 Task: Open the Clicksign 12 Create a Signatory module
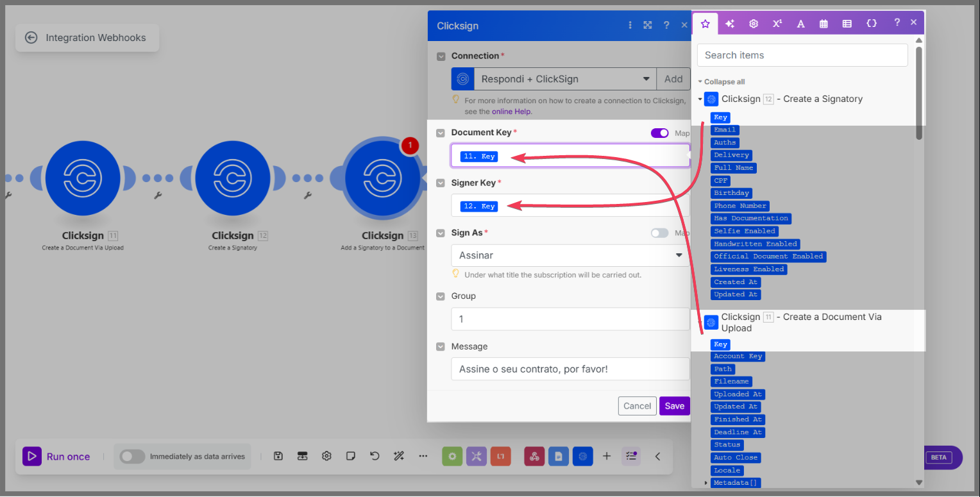pos(232,178)
